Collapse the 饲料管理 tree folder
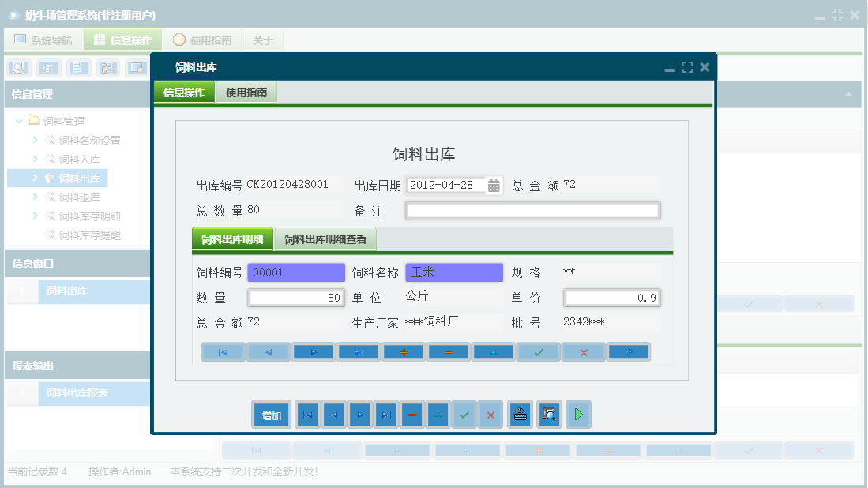The image size is (868, 488). [19, 121]
